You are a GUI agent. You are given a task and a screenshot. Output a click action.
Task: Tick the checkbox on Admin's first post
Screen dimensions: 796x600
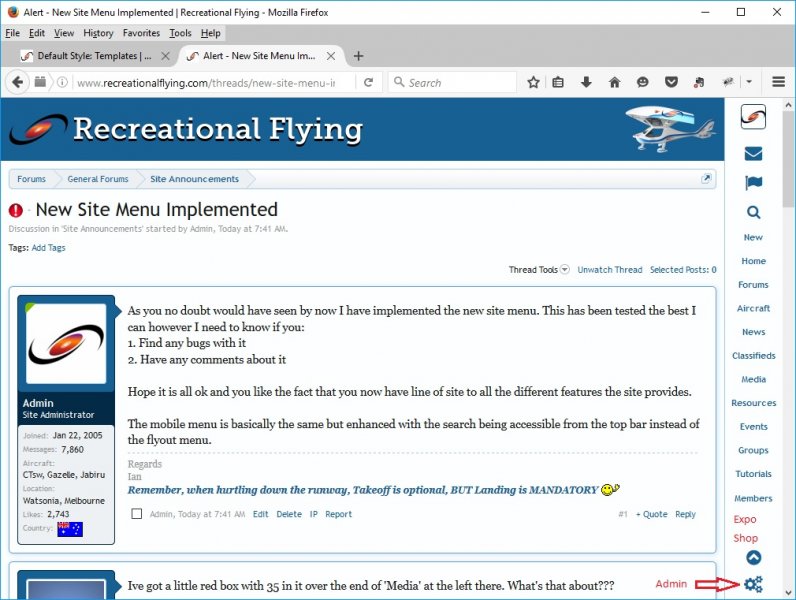click(137, 514)
